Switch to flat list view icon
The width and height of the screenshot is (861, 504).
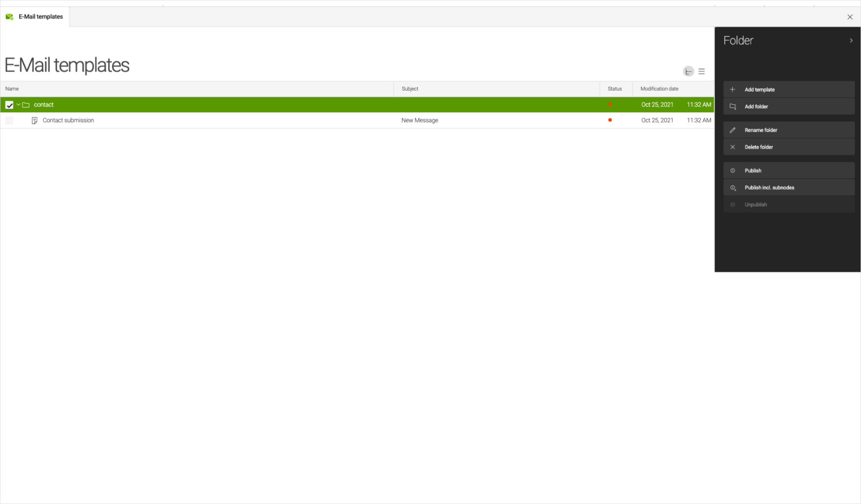(x=701, y=71)
